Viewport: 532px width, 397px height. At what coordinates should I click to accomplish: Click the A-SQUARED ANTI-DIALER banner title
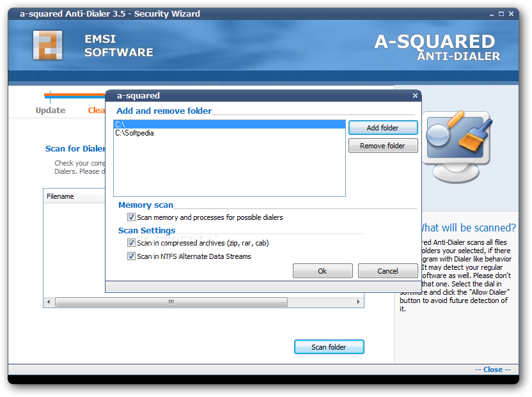click(437, 47)
